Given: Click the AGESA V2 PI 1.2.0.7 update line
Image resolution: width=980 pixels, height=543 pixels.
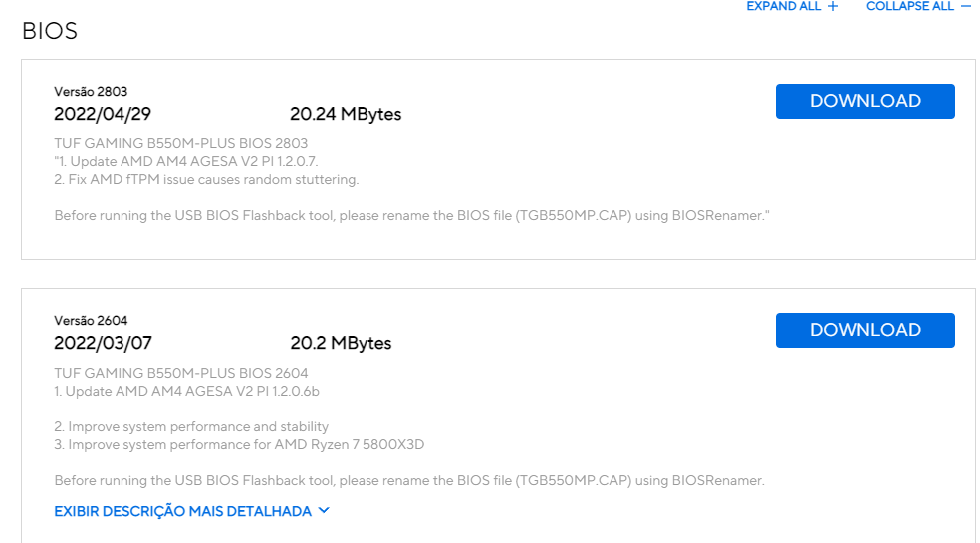Looking at the screenshot, I should [x=185, y=162].
